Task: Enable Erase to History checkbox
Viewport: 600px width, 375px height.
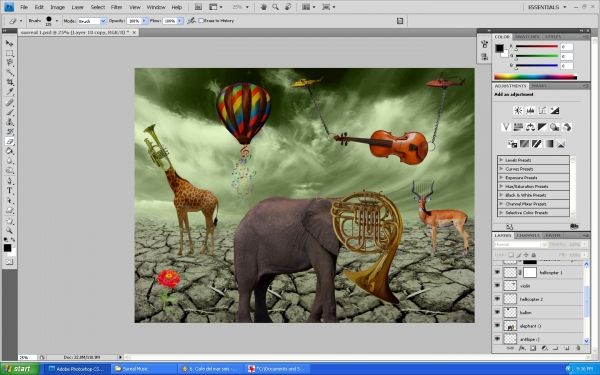Action: (x=201, y=21)
